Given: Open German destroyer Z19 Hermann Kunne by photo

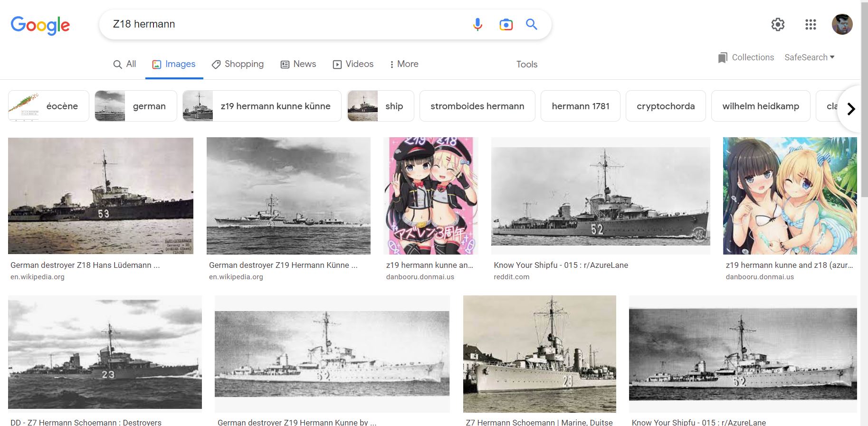Looking at the screenshot, I should 332,354.
